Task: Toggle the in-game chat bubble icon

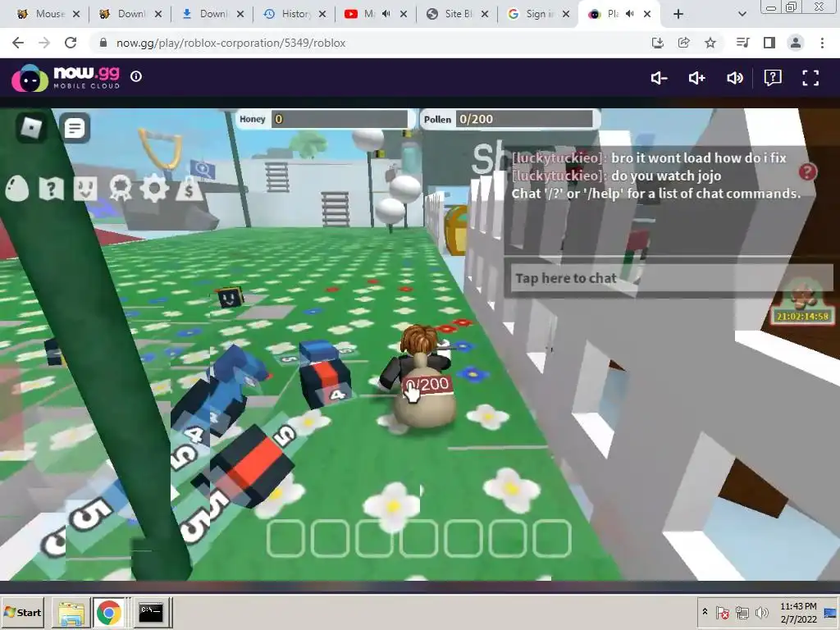Action: (x=75, y=128)
